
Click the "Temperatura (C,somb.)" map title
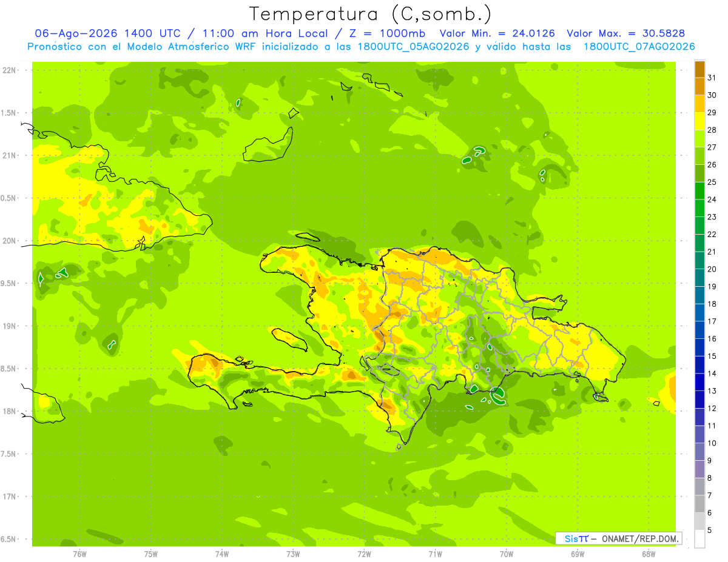tap(371, 15)
